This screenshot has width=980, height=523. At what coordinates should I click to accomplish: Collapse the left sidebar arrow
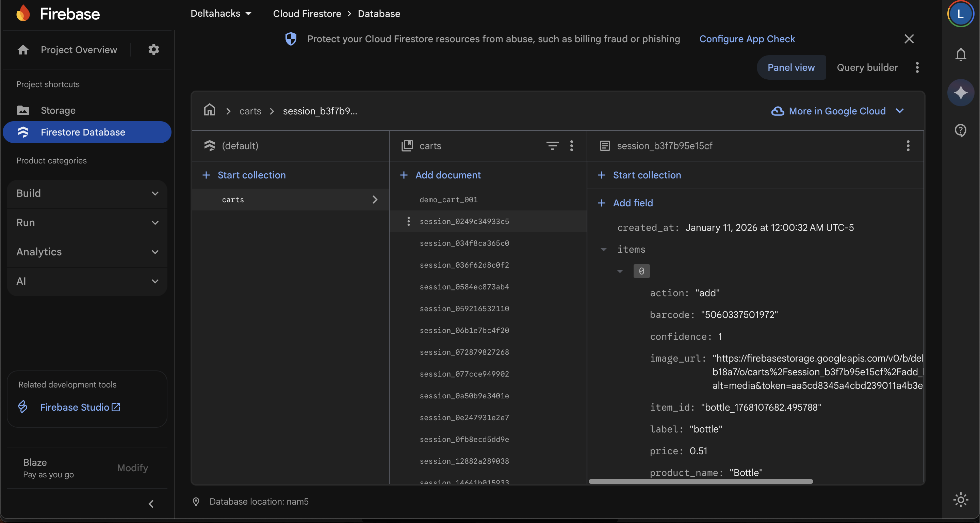coord(151,504)
